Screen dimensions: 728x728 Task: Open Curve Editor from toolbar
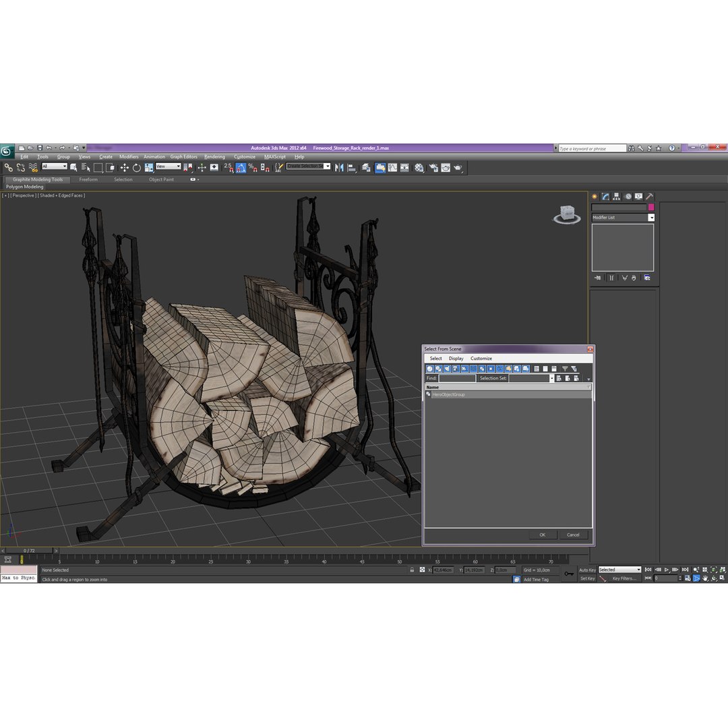tap(392, 168)
